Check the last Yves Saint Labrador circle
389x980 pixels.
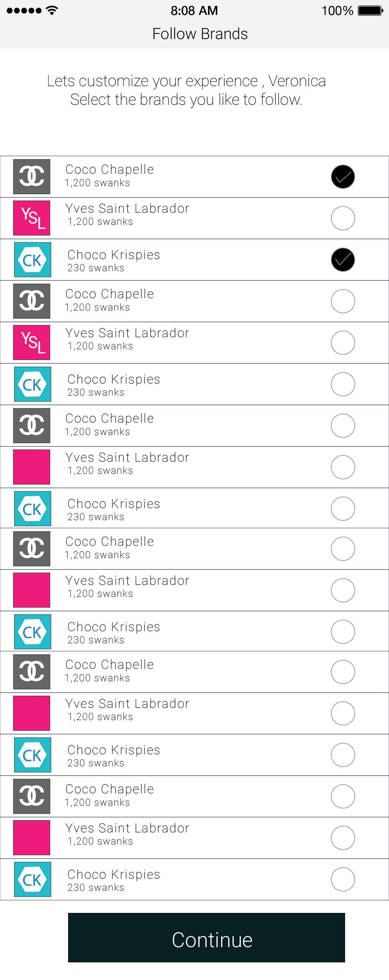coord(343,838)
